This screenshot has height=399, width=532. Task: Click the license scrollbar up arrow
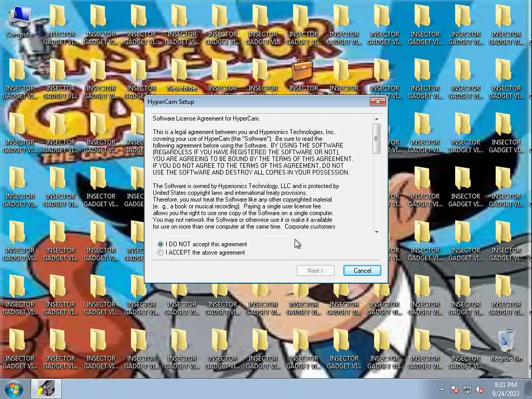pos(377,119)
